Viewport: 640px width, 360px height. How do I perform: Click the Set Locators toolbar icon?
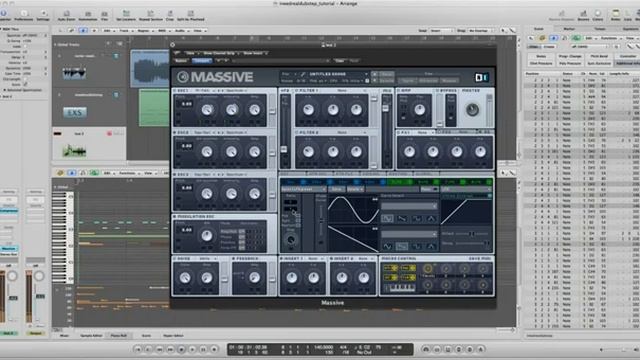tap(126, 16)
